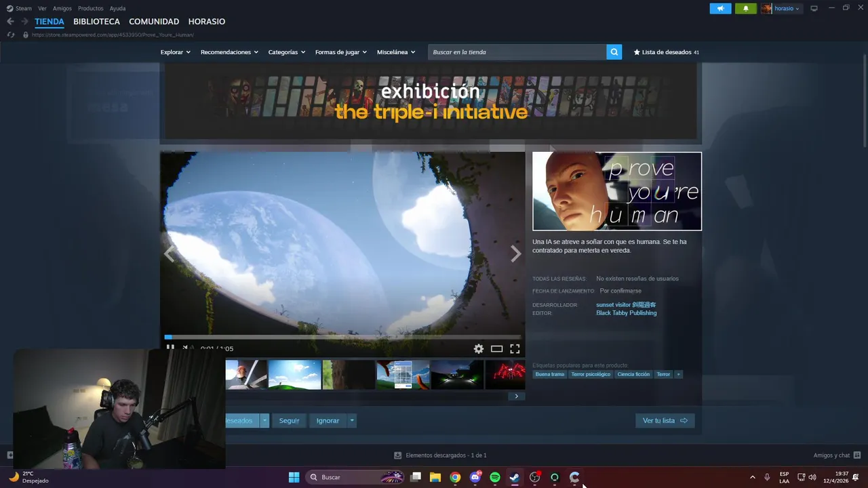Open Google Chrome from taskbar
The image size is (868, 488).
[455, 477]
